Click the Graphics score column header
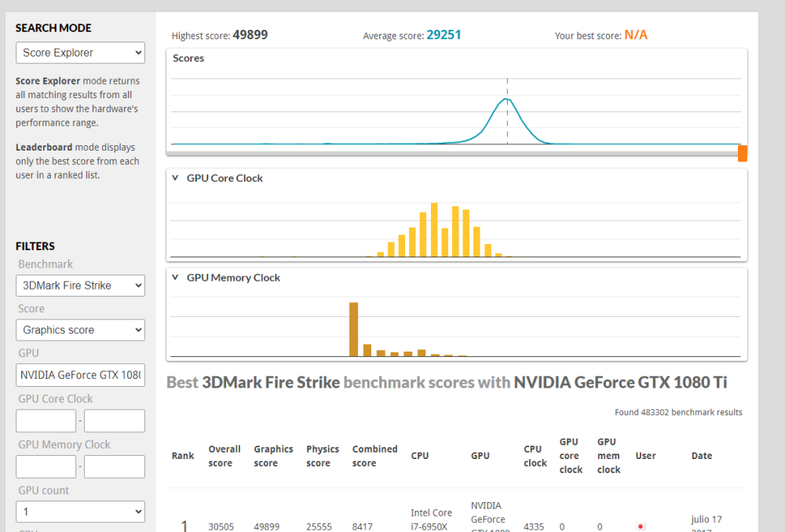 click(x=273, y=456)
